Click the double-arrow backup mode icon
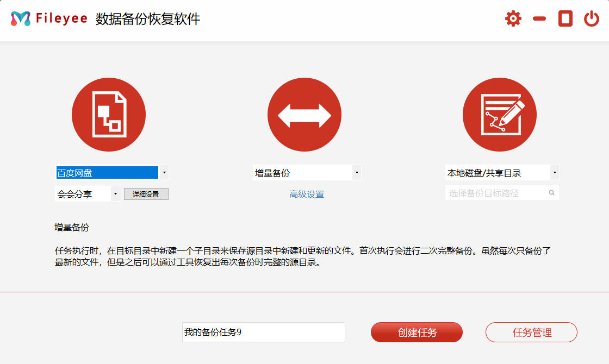 [304, 115]
